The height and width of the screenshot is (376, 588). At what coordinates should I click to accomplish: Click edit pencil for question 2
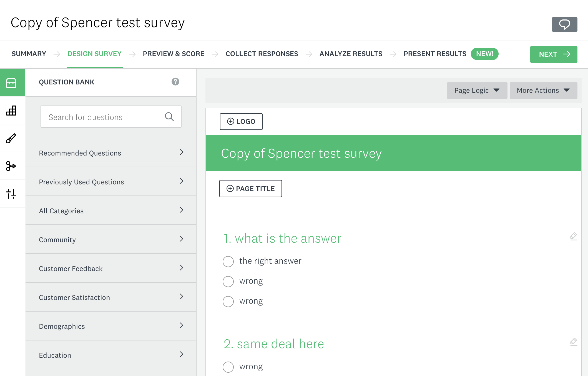point(574,342)
